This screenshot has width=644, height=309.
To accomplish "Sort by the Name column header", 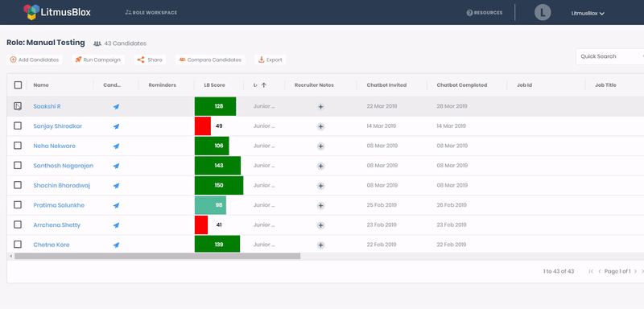I will pyautogui.click(x=41, y=85).
